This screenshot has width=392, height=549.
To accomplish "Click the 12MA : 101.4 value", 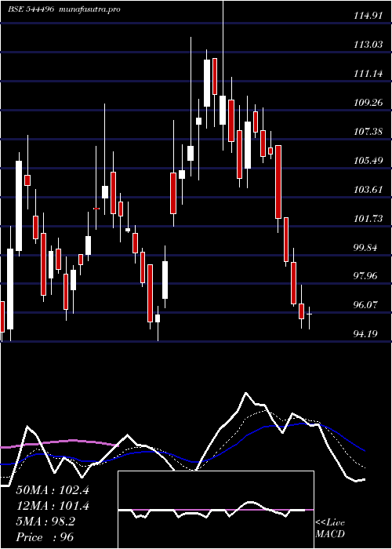I will point(53,506).
